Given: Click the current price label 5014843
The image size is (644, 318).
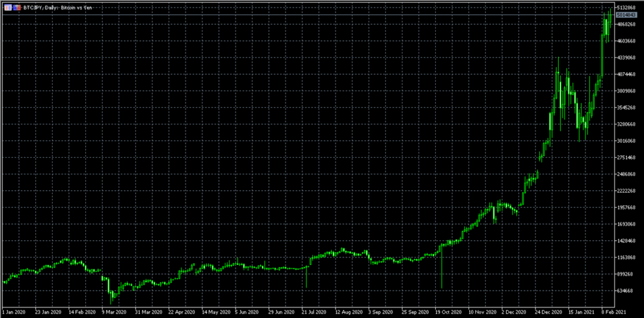Looking at the screenshot, I should point(626,15).
